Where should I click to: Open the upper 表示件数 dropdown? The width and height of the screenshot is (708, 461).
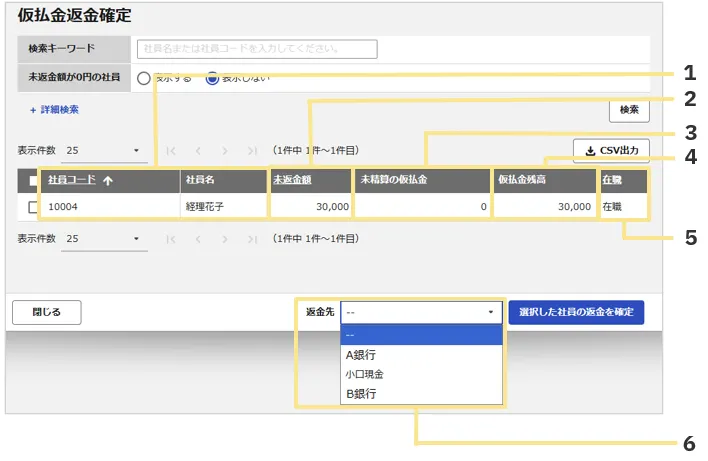tap(103, 151)
